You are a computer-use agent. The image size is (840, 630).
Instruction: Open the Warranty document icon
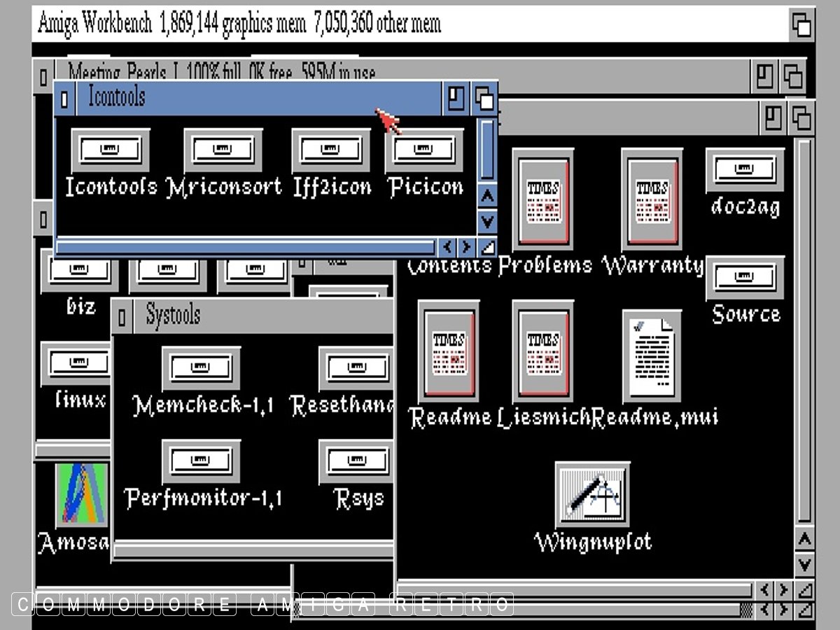652,198
